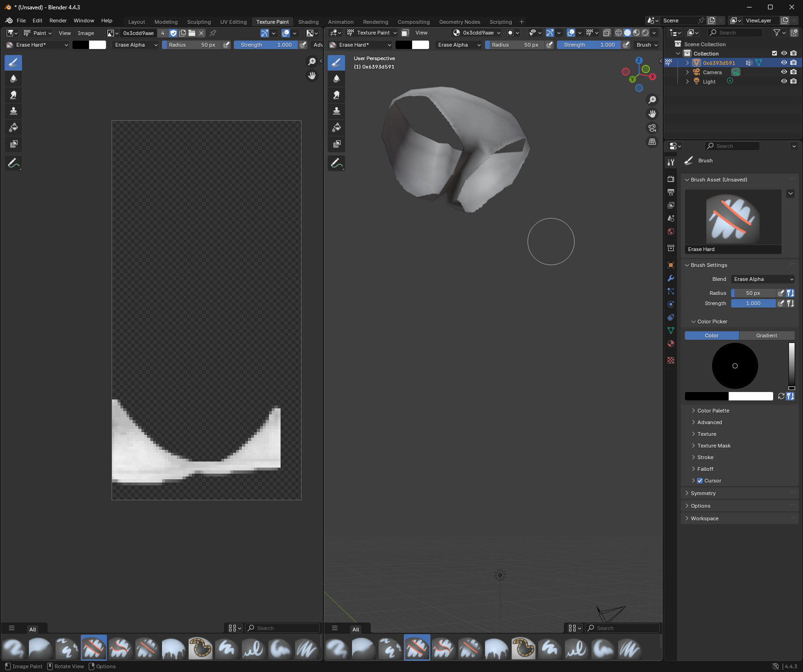This screenshot has height=672, width=803.
Task: Select the Soften tool in 3D viewport toolbar
Action: [x=336, y=79]
